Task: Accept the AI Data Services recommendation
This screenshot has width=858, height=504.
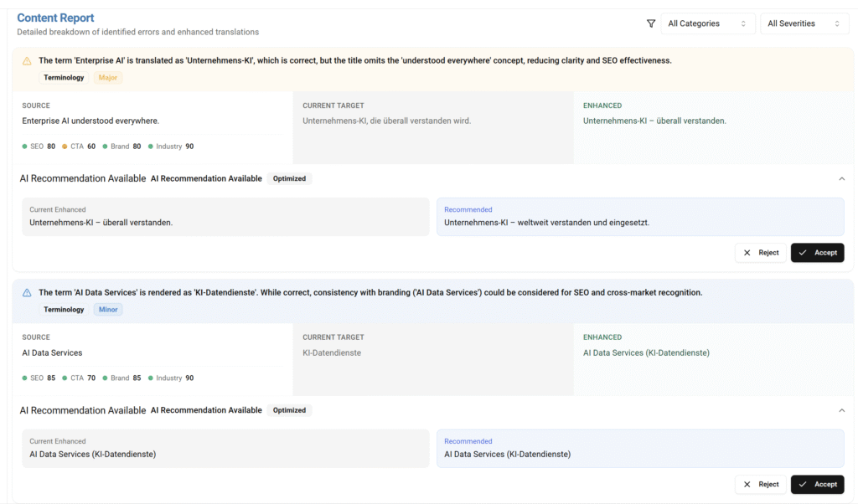Action: [x=817, y=485]
